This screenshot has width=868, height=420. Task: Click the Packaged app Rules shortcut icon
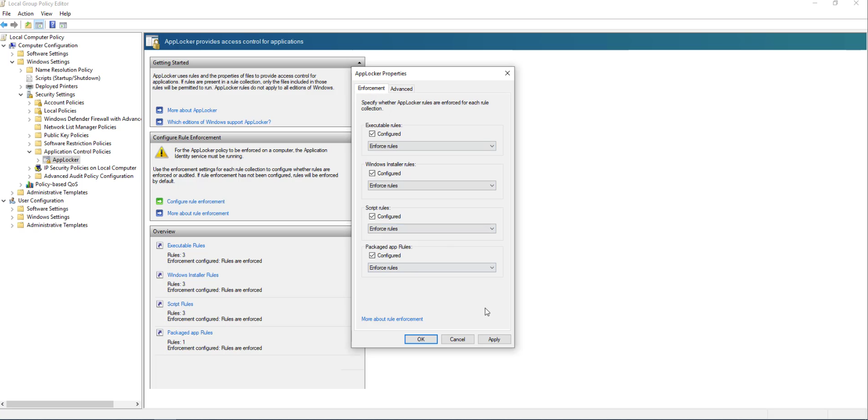160,332
